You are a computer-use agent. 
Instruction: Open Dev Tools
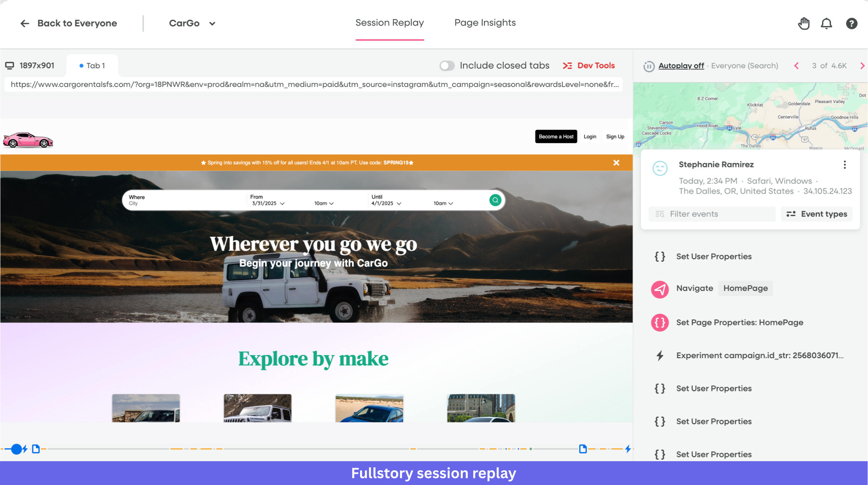click(x=589, y=66)
